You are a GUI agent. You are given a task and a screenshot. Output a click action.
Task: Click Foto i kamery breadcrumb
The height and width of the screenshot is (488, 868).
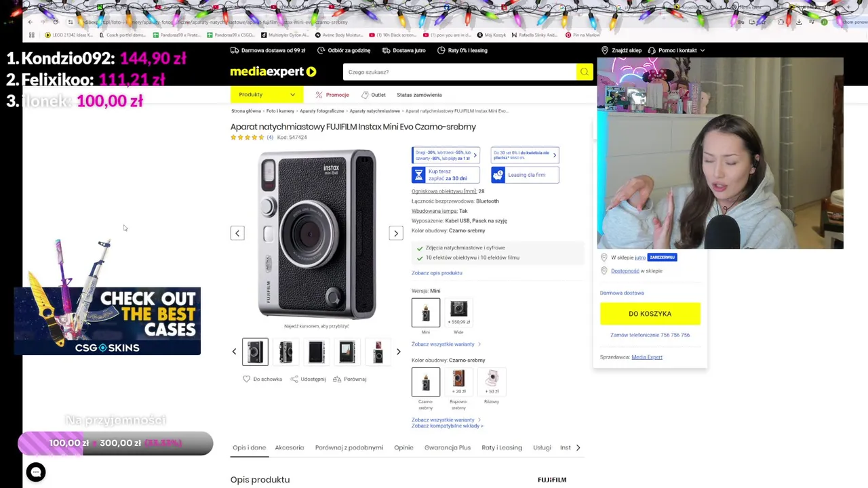click(x=280, y=110)
